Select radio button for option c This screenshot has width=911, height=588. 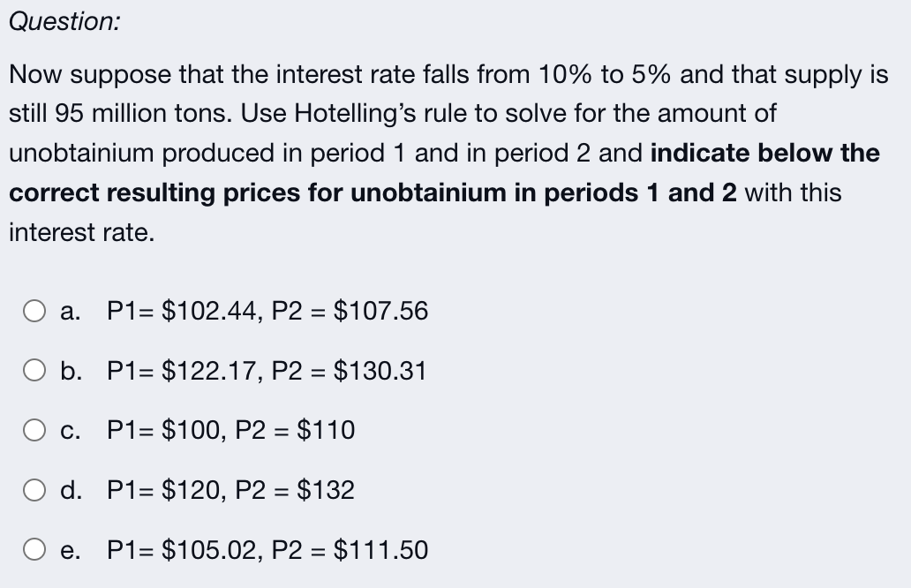[34, 430]
